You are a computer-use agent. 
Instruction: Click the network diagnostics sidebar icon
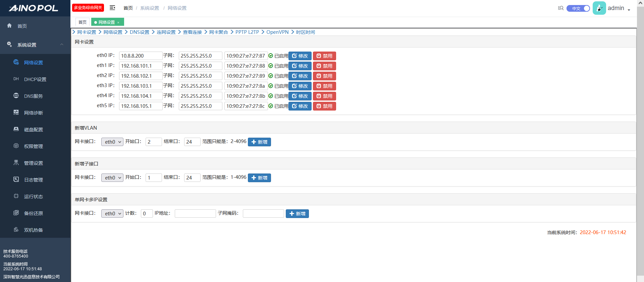point(16,112)
